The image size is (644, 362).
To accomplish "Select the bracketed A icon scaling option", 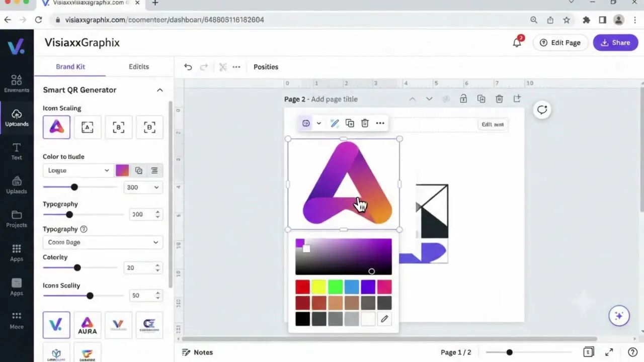I will tap(87, 127).
